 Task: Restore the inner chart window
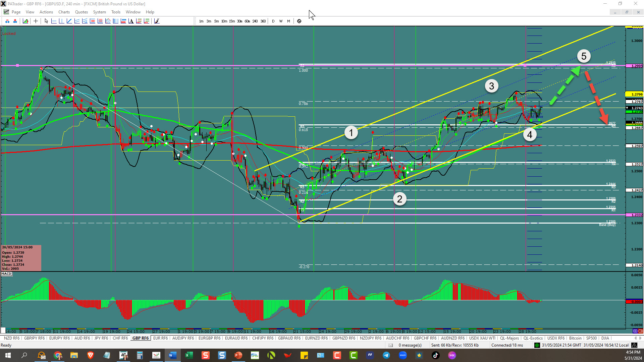tap(627, 12)
